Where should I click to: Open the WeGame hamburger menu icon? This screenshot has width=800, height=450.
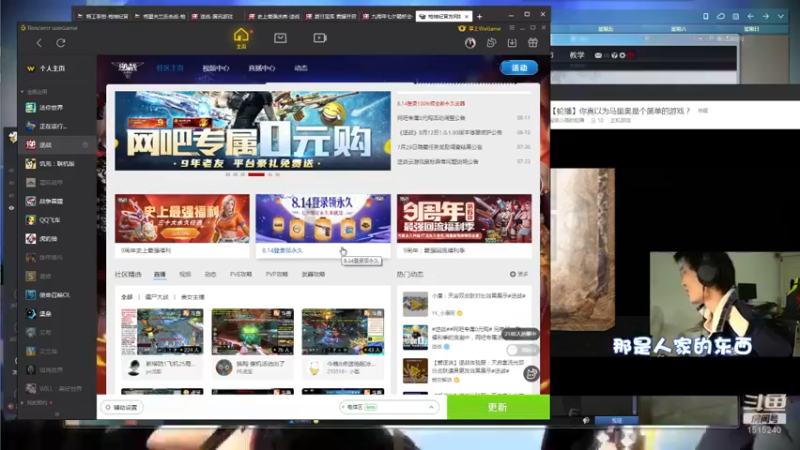click(x=512, y=28)
